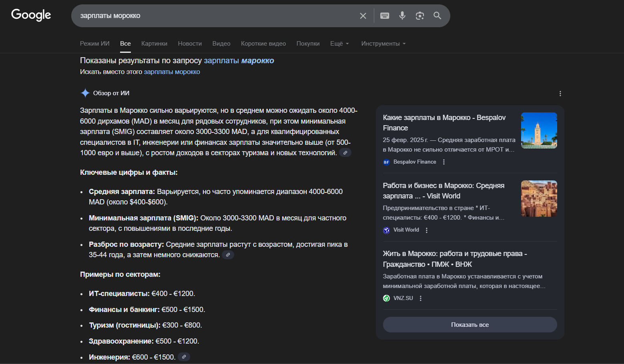Expand the Инструменты dropdown
The width and height of the screenshot is (624, 364).
[383, 44]
